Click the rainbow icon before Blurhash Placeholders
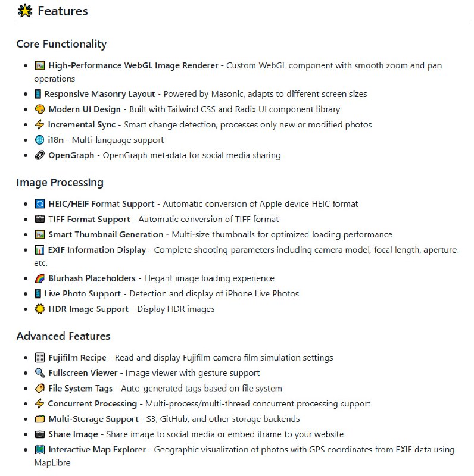The image size is (474, 476). [40, 278]
